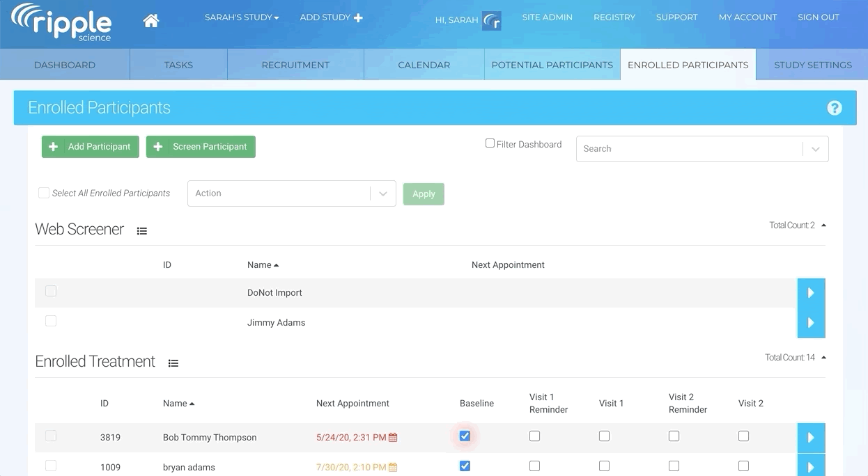This screenshot has width=868, height=476.
Task: Open Enrolled Treatment list options icon
Action: coord(173,363)
